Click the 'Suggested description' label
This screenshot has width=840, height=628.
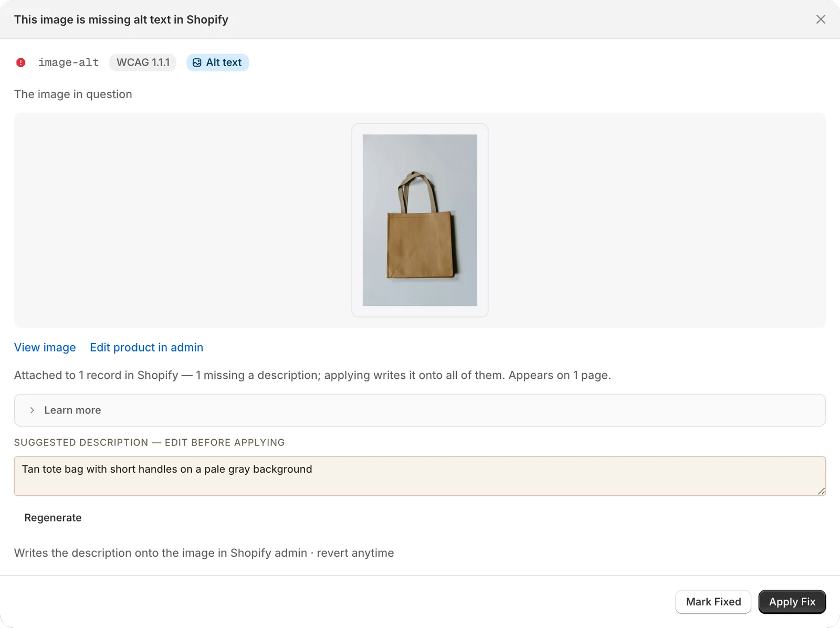click(150, 442)
